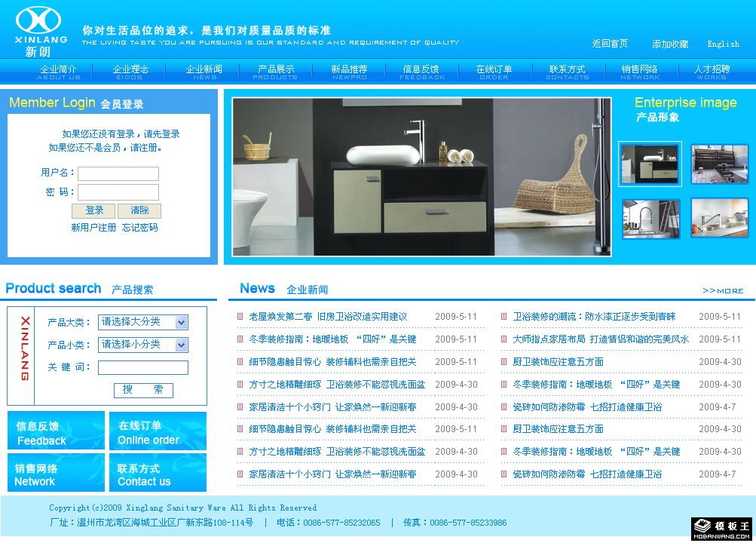
Task: Open the 联系方式 Contact us tile
Action: [x=158, y=473]
